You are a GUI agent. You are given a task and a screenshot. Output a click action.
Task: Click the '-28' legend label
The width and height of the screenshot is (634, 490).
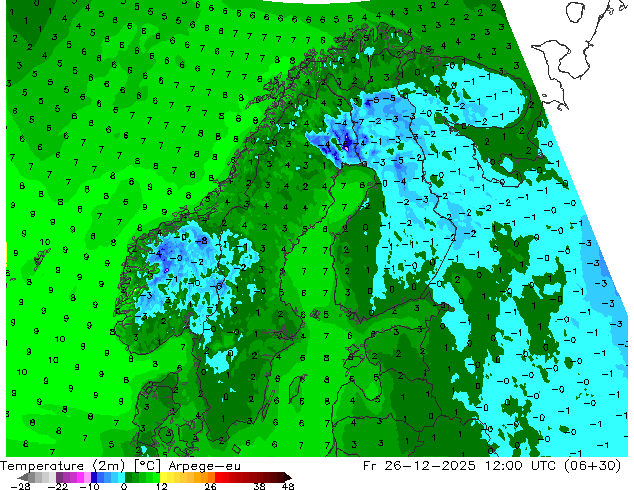click(x=20, y=486)
